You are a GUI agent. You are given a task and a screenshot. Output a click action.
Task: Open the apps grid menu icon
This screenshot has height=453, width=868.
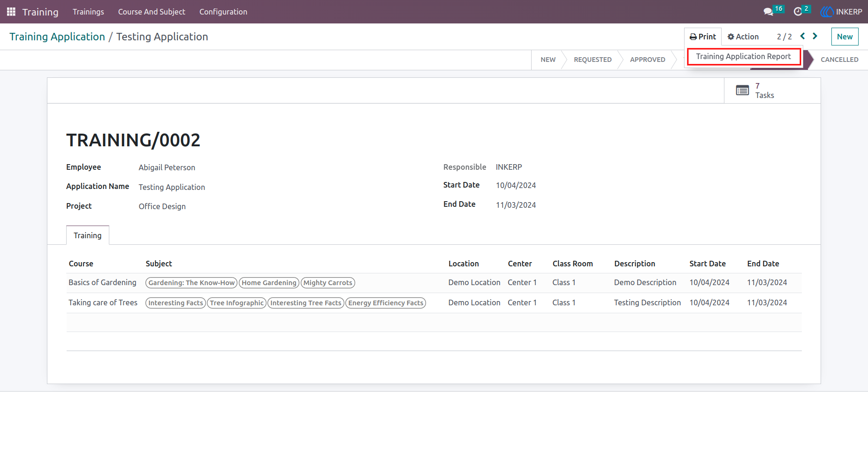pos(11,12)
